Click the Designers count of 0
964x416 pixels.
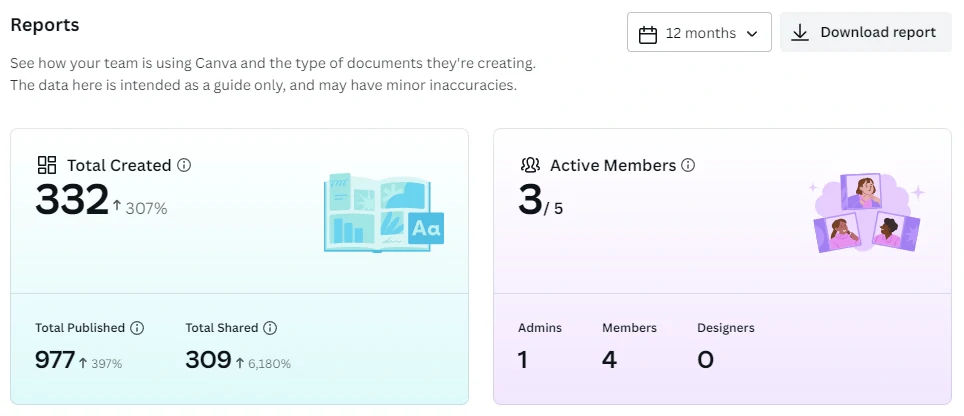(x=706, y=360)
